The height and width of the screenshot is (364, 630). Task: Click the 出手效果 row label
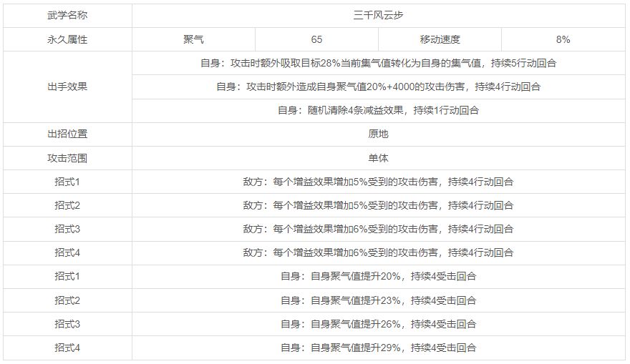(67, 87)
